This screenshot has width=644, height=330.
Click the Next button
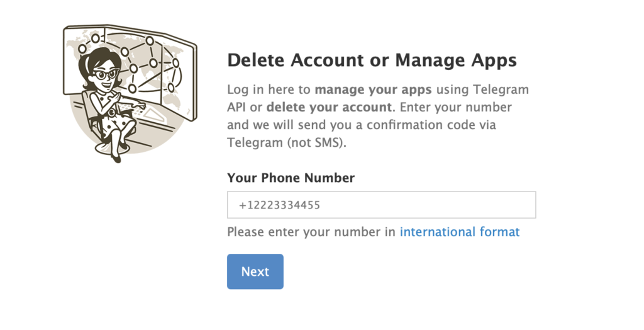click(x=255, y=271)
